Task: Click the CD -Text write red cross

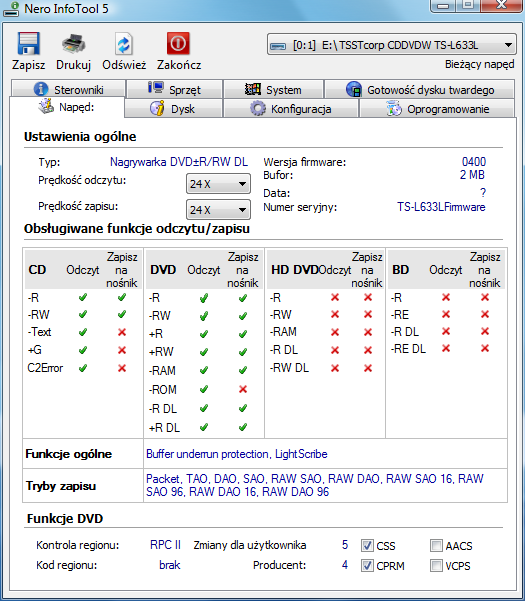Action: (122, 332)
